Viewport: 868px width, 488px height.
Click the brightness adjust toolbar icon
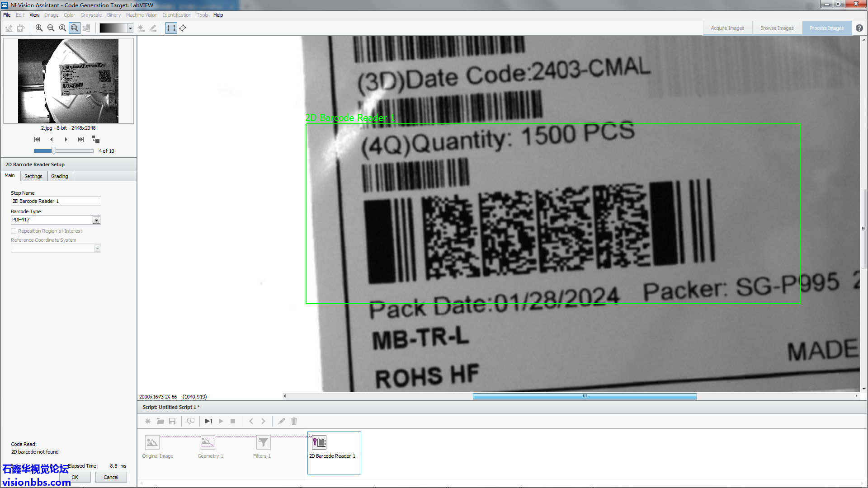click(141, 28)
